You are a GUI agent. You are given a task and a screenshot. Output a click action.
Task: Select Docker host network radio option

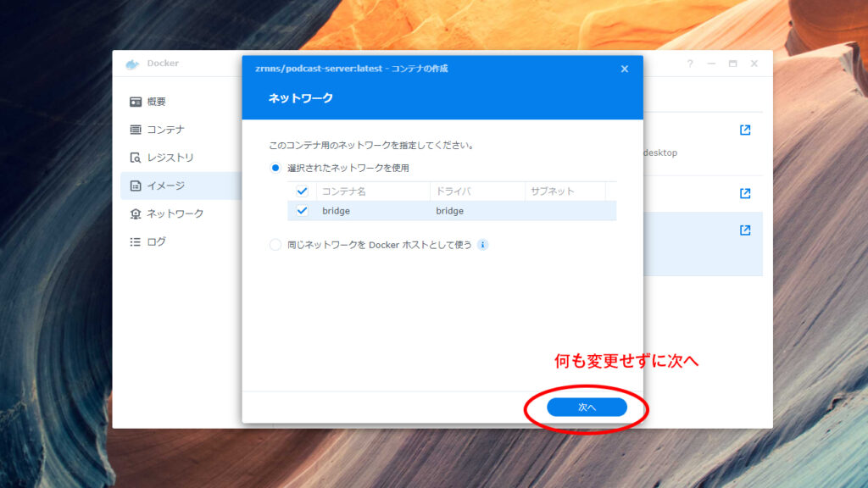click(275, 245)
